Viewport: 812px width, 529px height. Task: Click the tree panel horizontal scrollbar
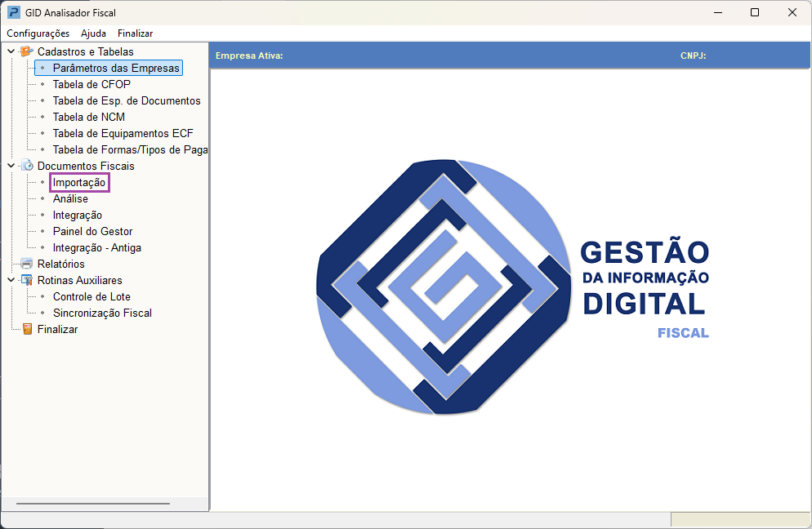pos(92,504)
